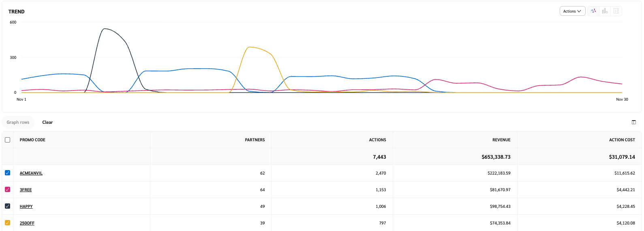
Task: Sort by the Promo Code column header
Action: (32, 140)
